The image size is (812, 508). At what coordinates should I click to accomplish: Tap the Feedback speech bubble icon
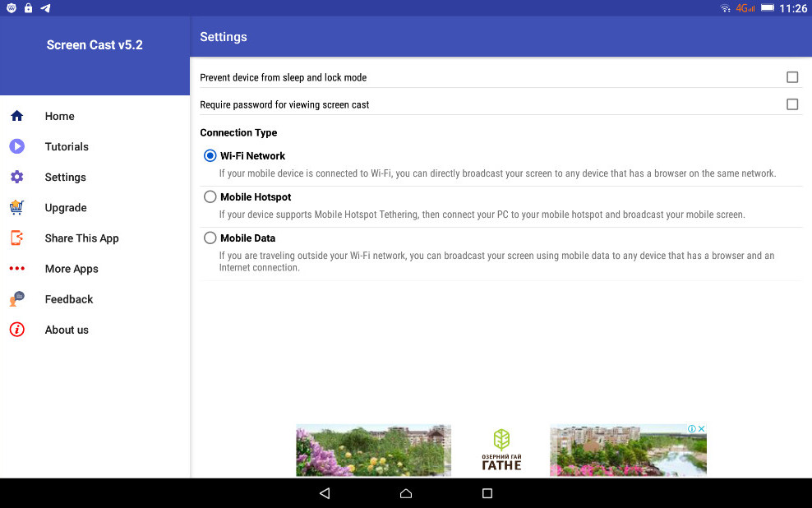(x=16, y=298)
